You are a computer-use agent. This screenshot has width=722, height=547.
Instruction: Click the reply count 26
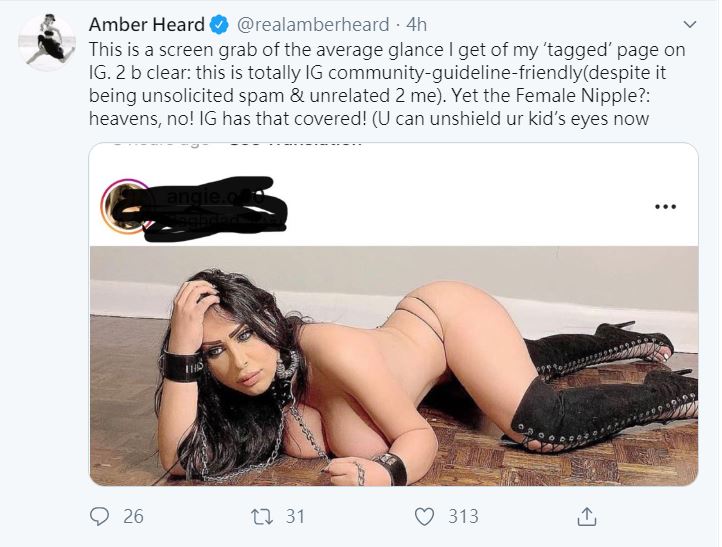[x=133, y=516]
